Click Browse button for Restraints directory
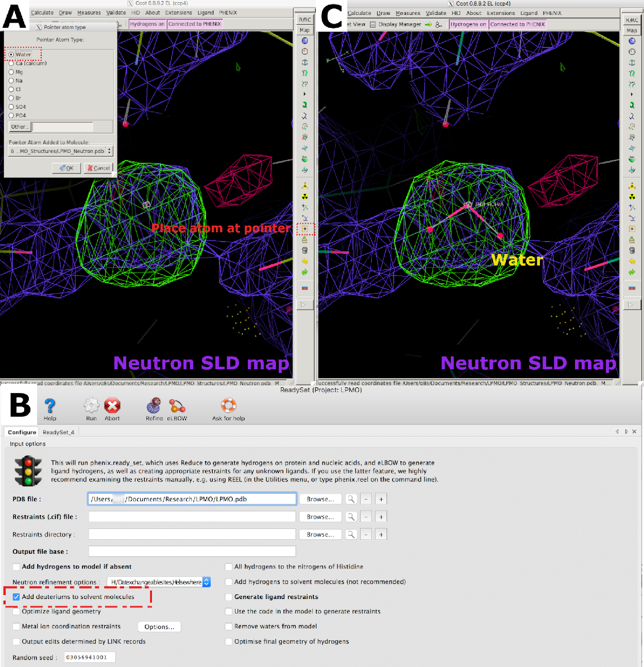This screenshot has width=644, height=667. [x=320, y=535]
